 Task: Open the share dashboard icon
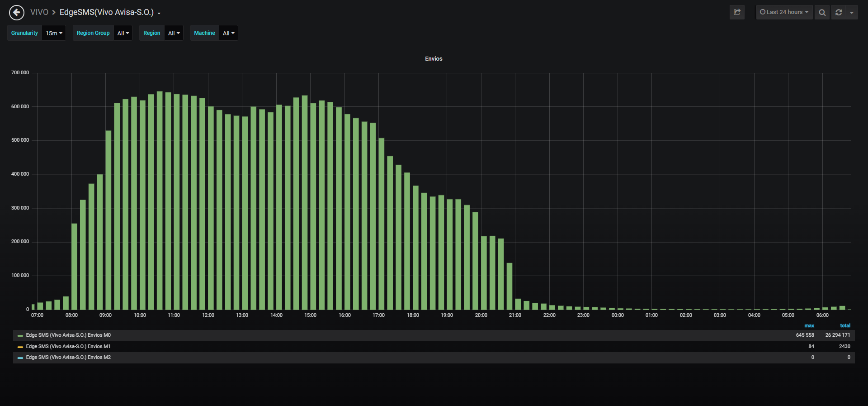pos(737,12)
